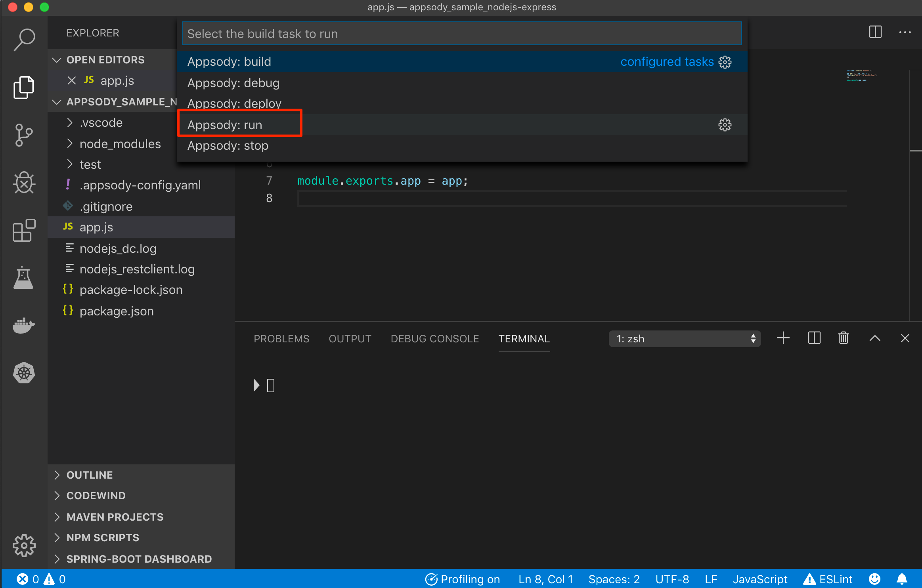Split the editor to the right
Viewport: 922px width, 588px height.
pyautogui.click(x=875, y=32)
